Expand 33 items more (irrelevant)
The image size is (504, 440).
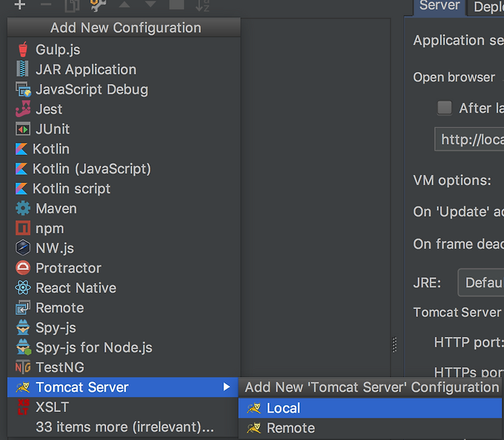tap(125, 427)
